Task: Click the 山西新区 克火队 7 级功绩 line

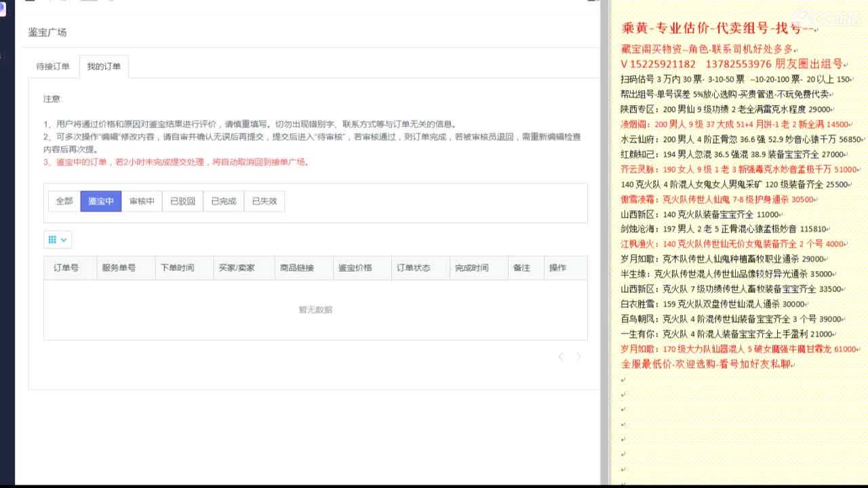Action: (732, 289)
